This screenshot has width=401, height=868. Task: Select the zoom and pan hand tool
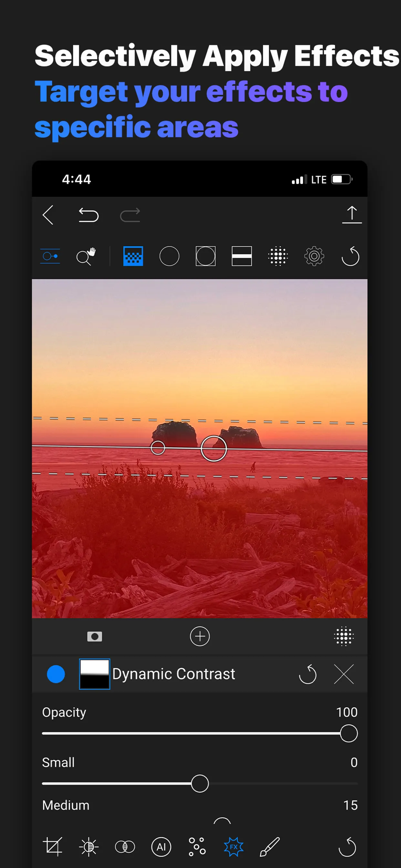(86, 256)
